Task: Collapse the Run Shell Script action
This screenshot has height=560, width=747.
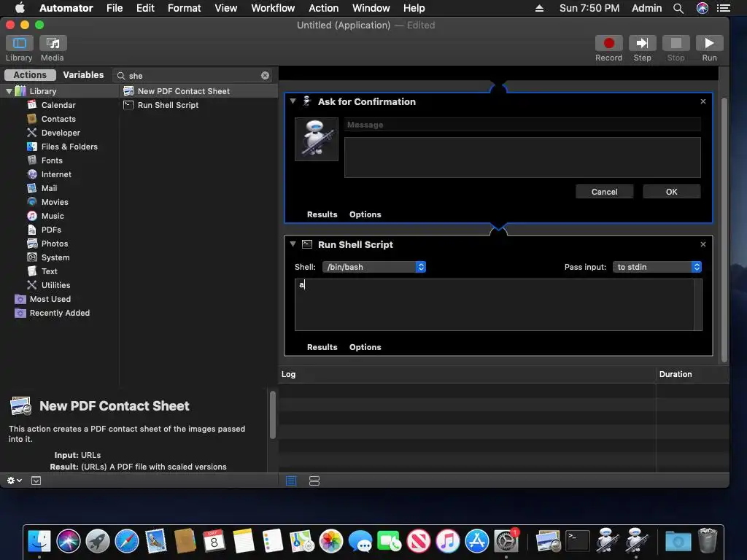Action: click(293, 244)
